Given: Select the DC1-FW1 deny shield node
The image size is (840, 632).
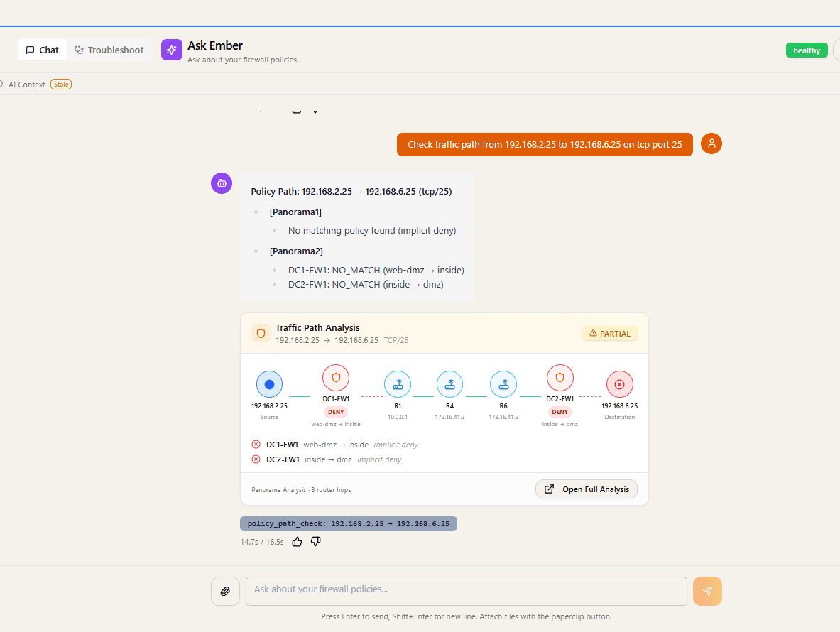Looking at the screenshot, I should click(336, 378).
